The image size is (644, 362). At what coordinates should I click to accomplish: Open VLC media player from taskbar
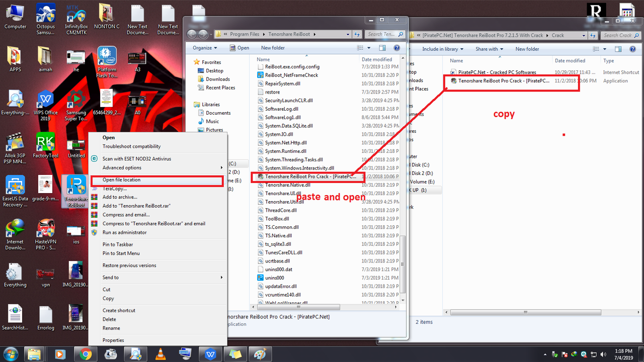[x=160, y=354]
